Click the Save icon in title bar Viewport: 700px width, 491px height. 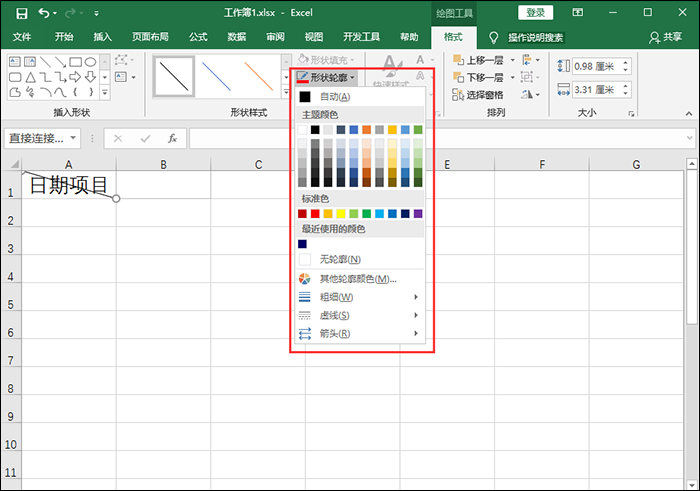click(21, 13)
